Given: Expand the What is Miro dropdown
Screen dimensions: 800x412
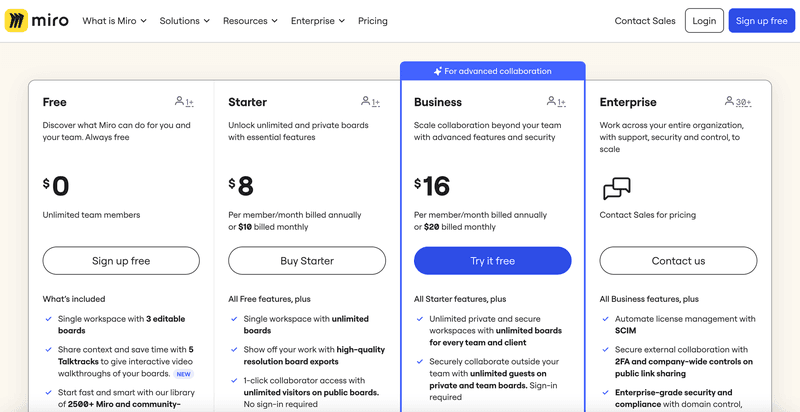Looking at the screenshot, I should coord(114,21).
